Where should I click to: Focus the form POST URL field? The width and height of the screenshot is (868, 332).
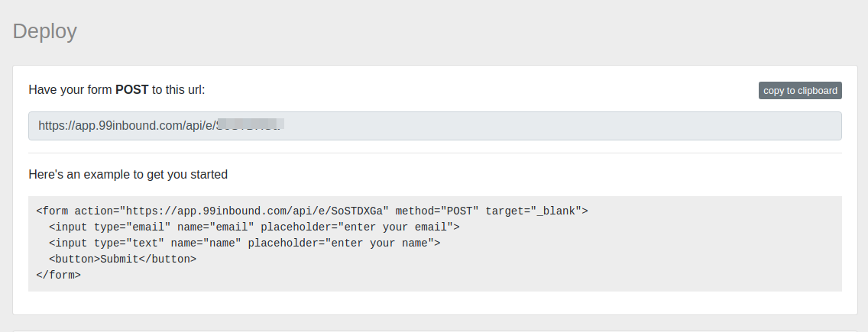pyautogui.click(x=535, y=126)
